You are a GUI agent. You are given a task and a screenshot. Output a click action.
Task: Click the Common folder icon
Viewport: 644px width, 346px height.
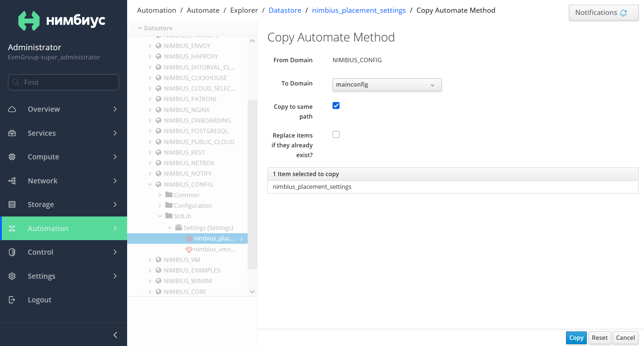pos(169,195)
